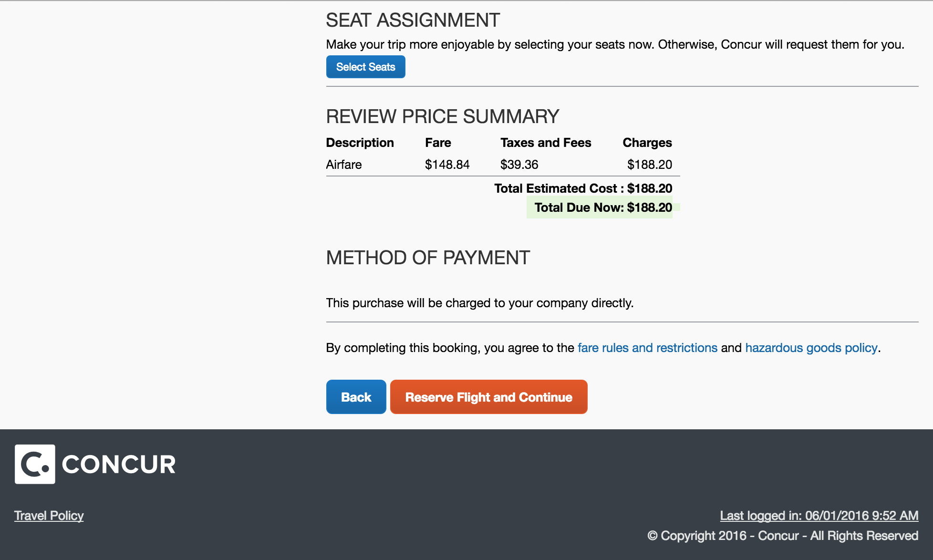
Task: Click the Total Due Now highlighted amount
Action: (603, 207)
